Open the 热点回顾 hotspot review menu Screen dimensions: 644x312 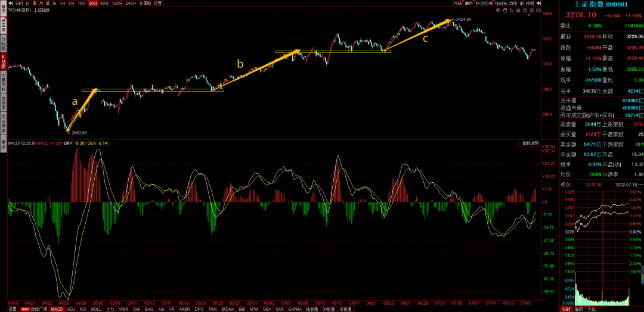click(x=484, y=3)
